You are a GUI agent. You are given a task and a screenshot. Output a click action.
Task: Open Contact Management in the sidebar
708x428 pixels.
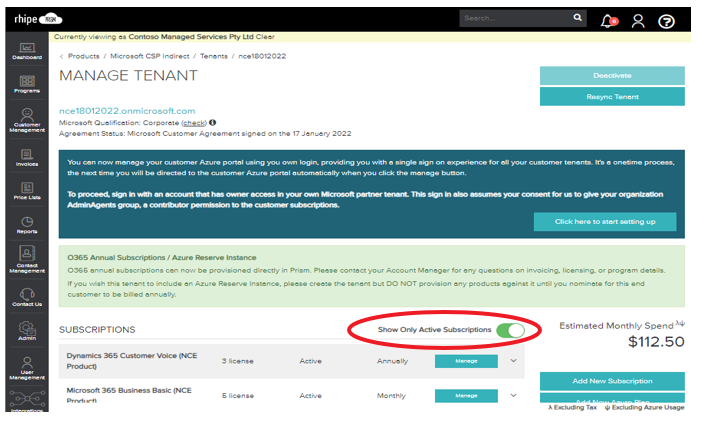pyautogui.click(x=27, y=259)
